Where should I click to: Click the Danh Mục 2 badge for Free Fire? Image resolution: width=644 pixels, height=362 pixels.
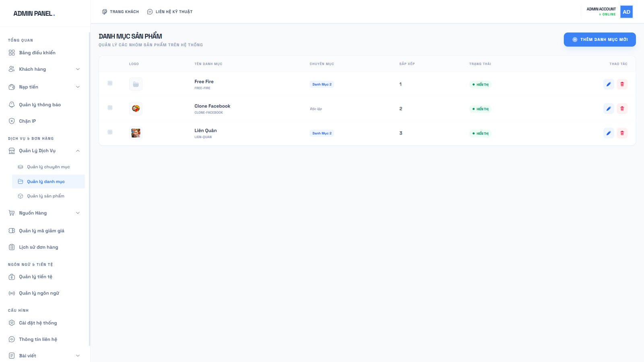[322, 84]
